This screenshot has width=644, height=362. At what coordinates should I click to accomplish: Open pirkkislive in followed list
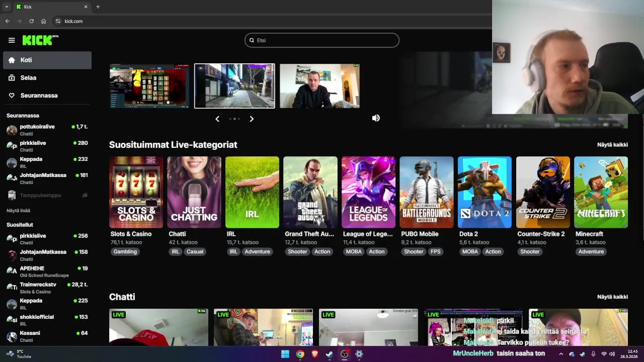47,146
